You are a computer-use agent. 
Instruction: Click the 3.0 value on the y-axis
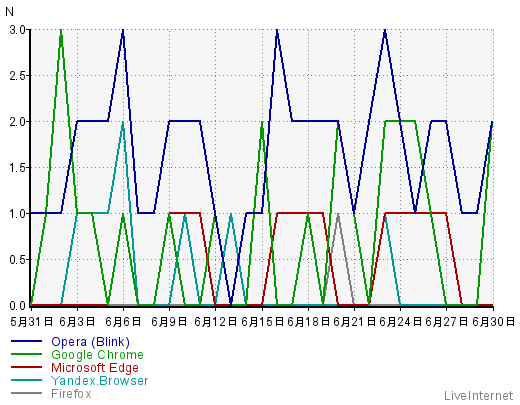coord(18,30)
